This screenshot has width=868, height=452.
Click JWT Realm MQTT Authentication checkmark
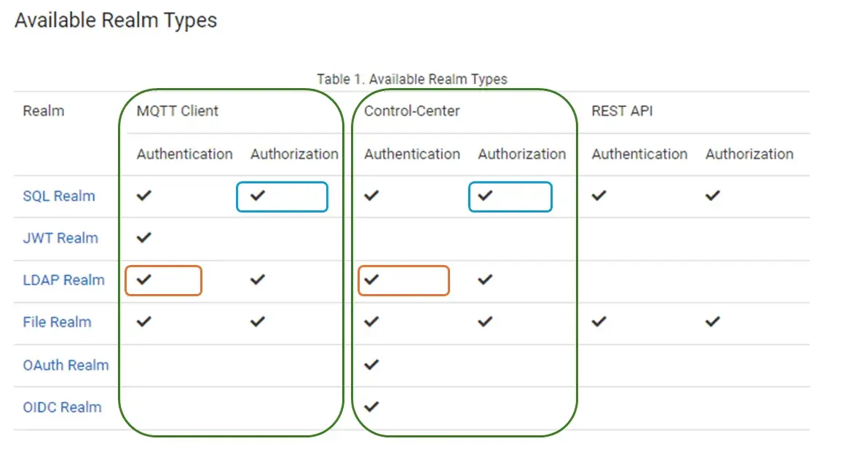(x=144, y=237)
